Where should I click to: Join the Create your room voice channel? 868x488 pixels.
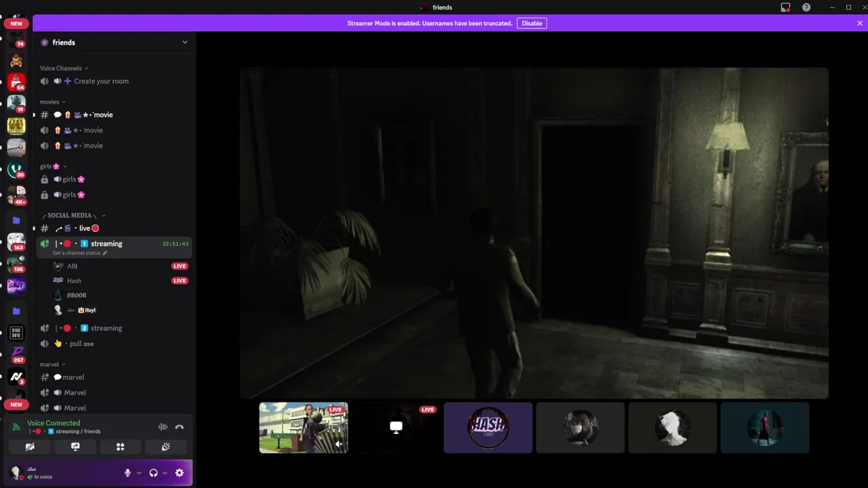115,81
